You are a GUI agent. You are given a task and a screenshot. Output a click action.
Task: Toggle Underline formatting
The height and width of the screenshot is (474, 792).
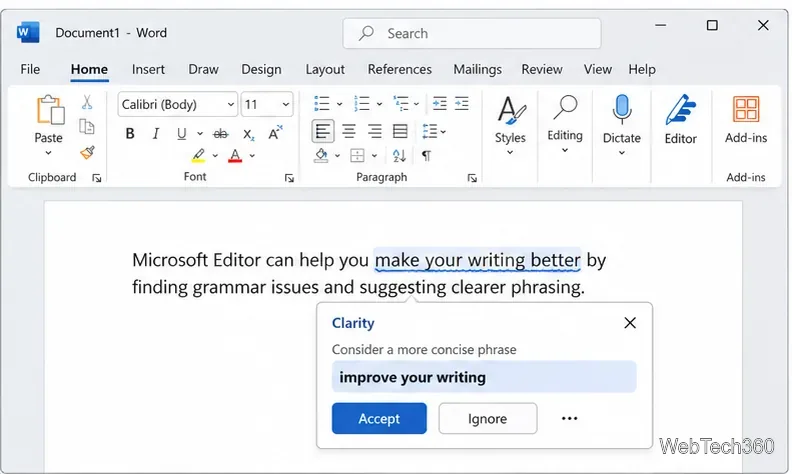point(181,133)
